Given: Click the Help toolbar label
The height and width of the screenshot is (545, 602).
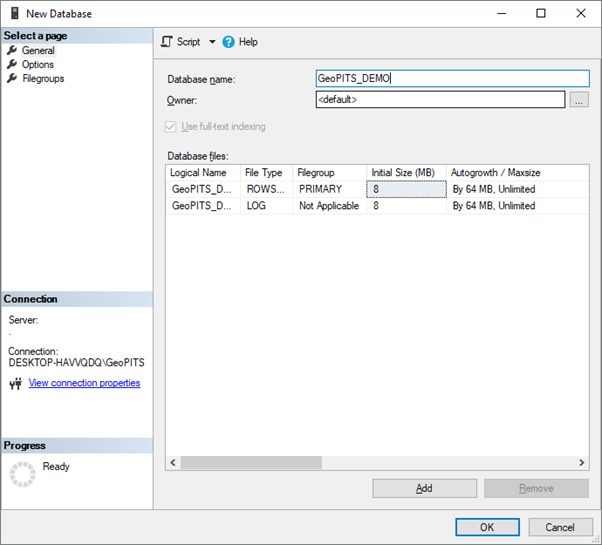Looking at the screenshot, I should pyautogui.click(x=248, y=42).
